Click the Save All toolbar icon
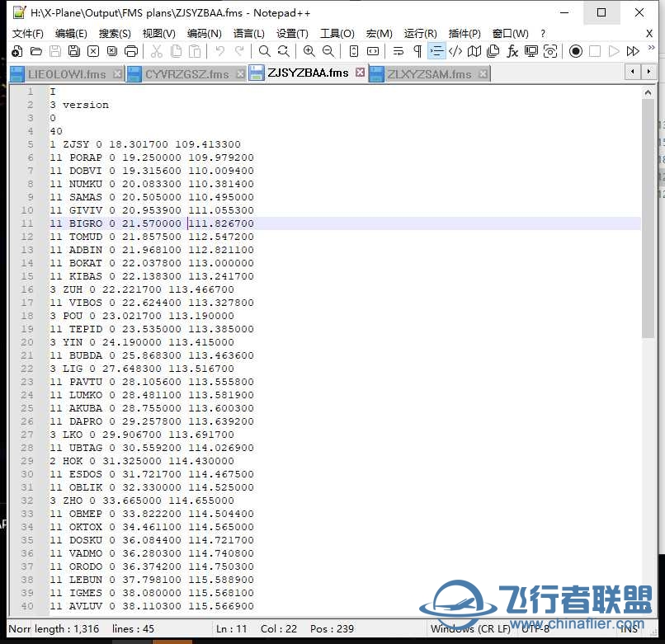Screen dimensions: 665x644 tap(74, 51)
